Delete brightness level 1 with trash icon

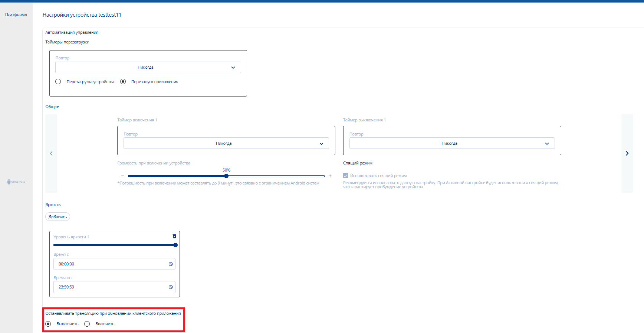coord(174,236)
